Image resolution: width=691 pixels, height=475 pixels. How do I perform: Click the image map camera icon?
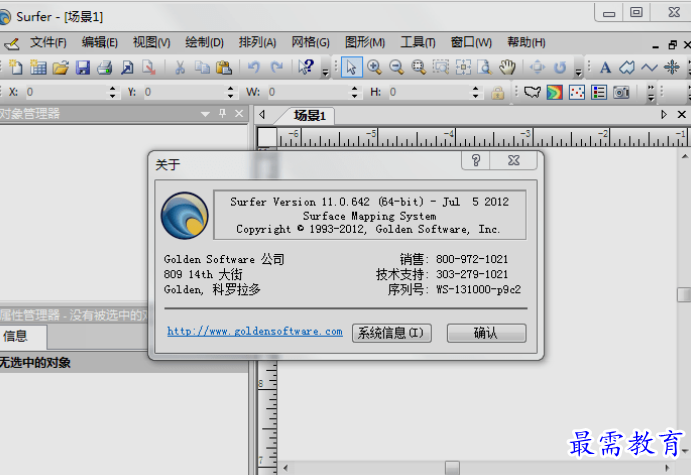point(621,92)
